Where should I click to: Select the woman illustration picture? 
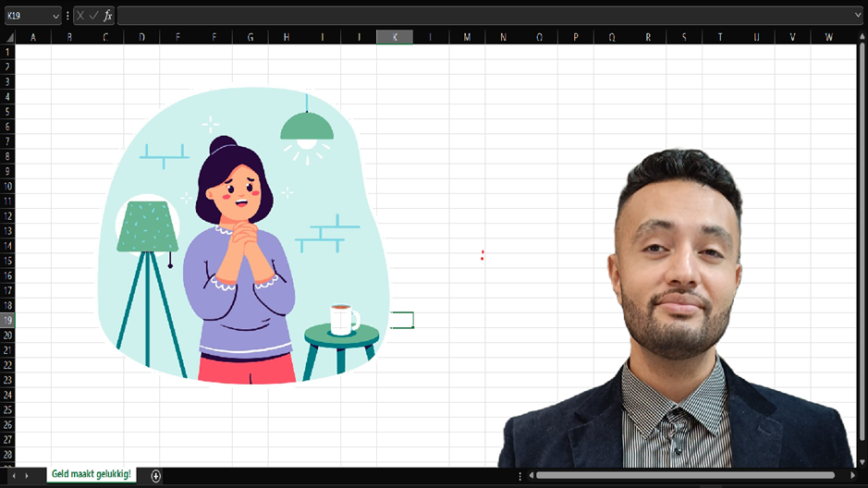tap(242, 240)
